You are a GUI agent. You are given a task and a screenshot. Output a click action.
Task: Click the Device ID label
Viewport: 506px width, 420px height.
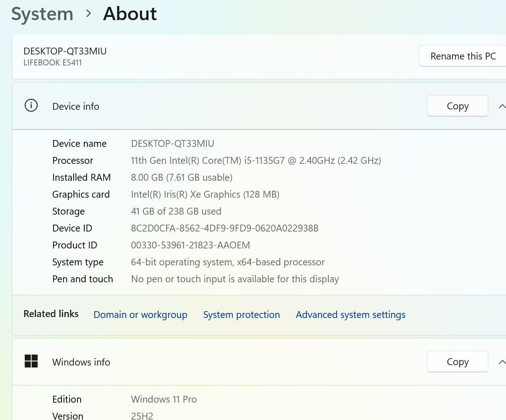(72, 228)
